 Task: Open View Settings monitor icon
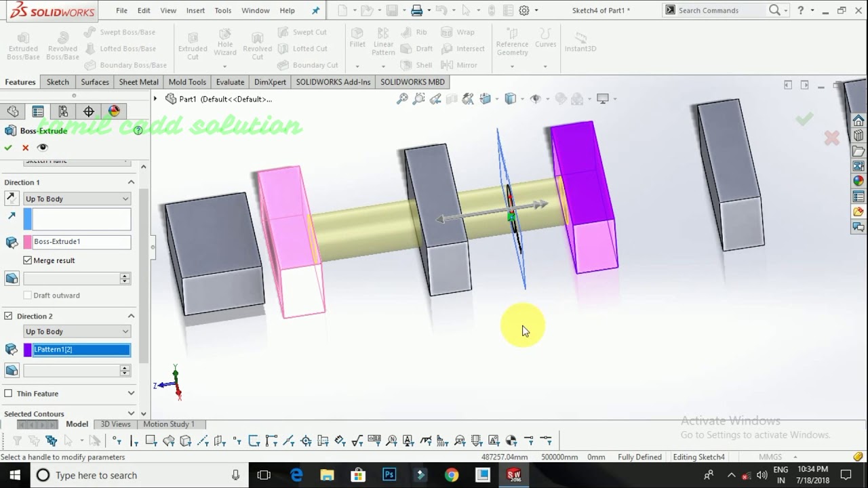(x=603, y=99)
